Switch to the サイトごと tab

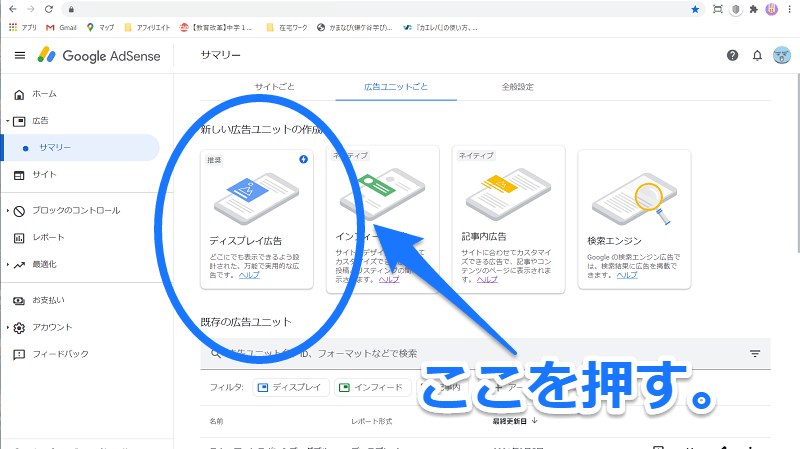(x=274, y=87)
